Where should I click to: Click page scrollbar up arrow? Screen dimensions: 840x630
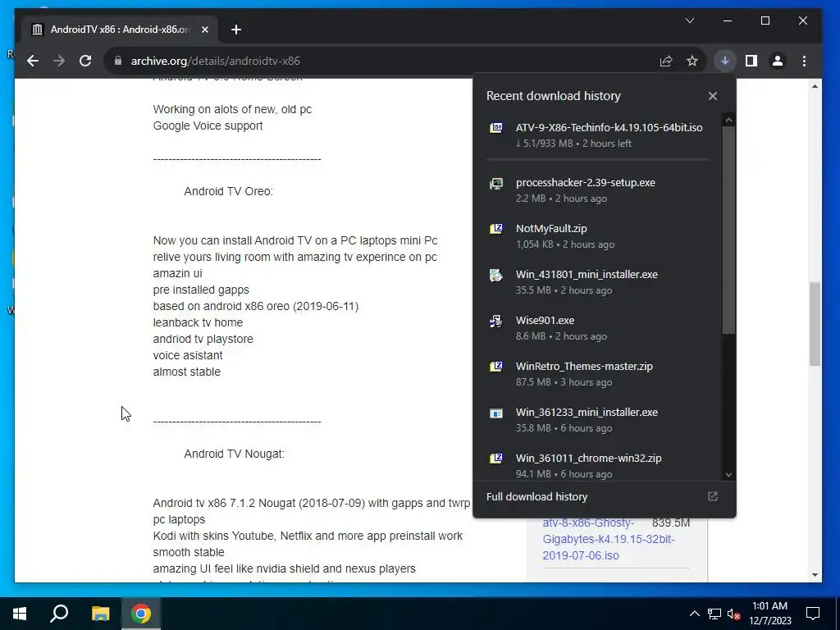point(815,86)
